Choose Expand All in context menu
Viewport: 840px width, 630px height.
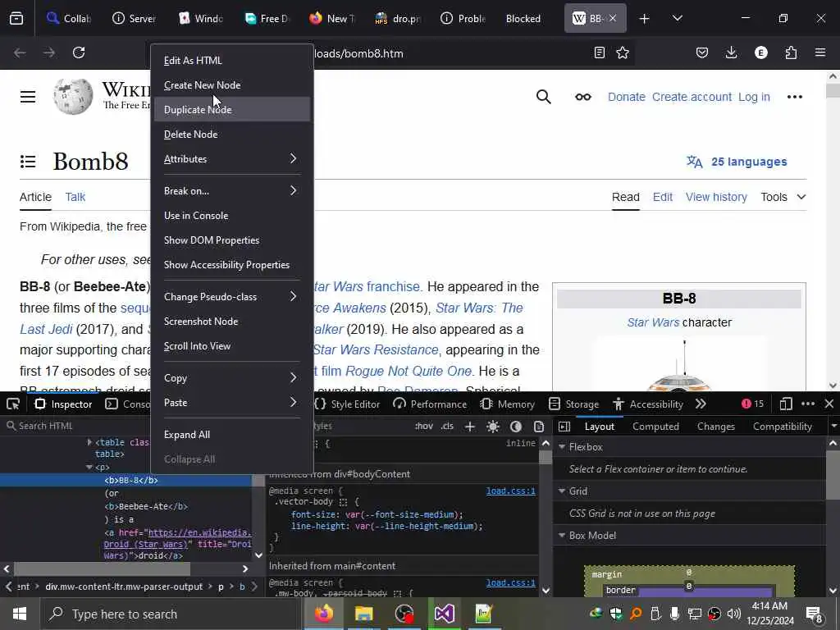[232, 435]
